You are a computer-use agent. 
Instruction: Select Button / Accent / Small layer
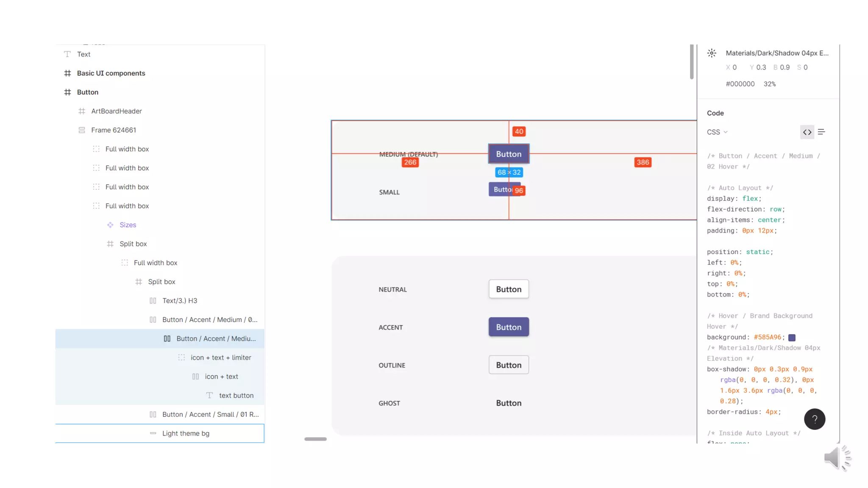(x=210, y=414)
